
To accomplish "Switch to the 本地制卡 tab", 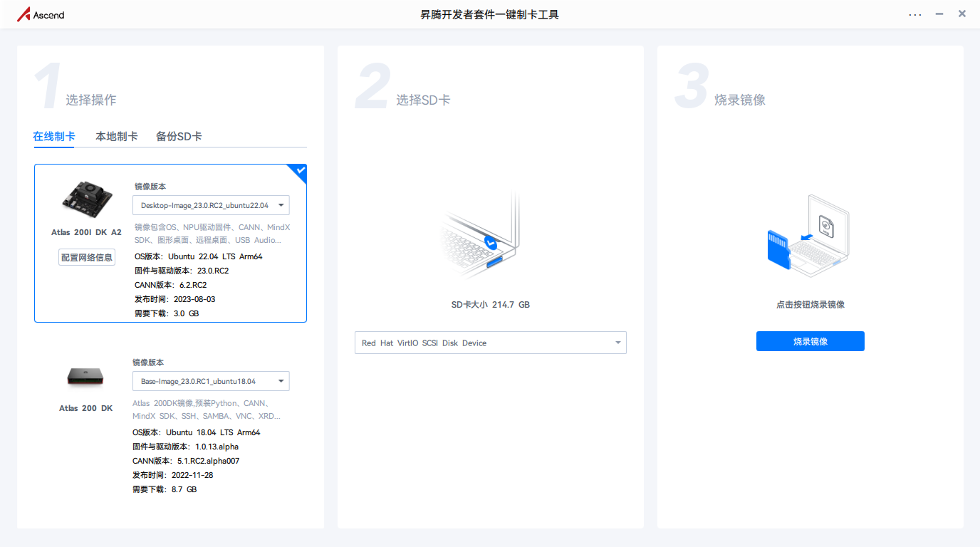I will point(117,136).
